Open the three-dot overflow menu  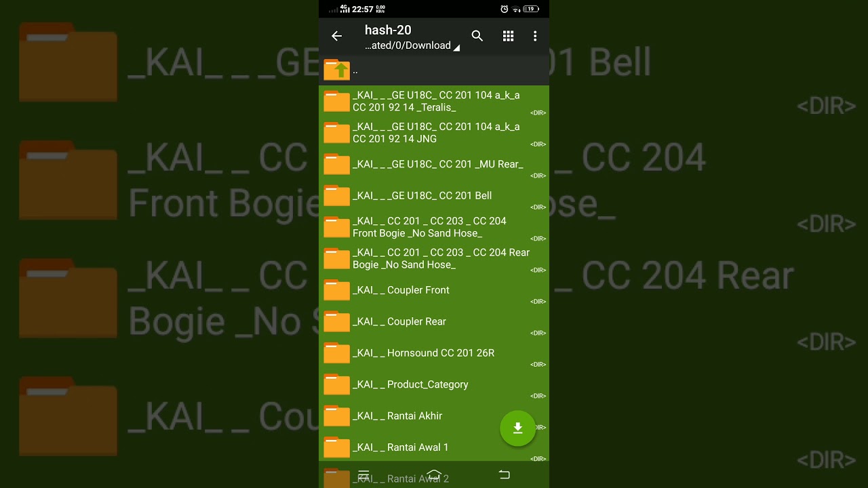pos(535,36)
